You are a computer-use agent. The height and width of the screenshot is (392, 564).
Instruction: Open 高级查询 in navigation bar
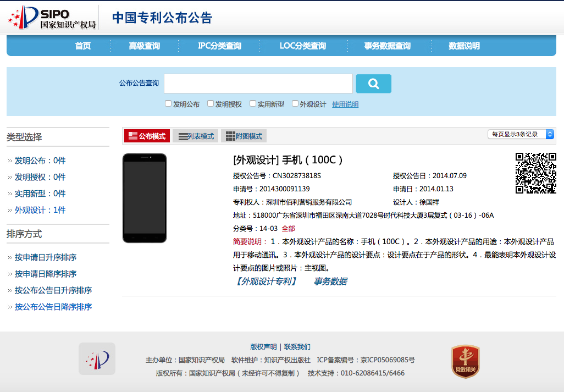pos(144,46)
